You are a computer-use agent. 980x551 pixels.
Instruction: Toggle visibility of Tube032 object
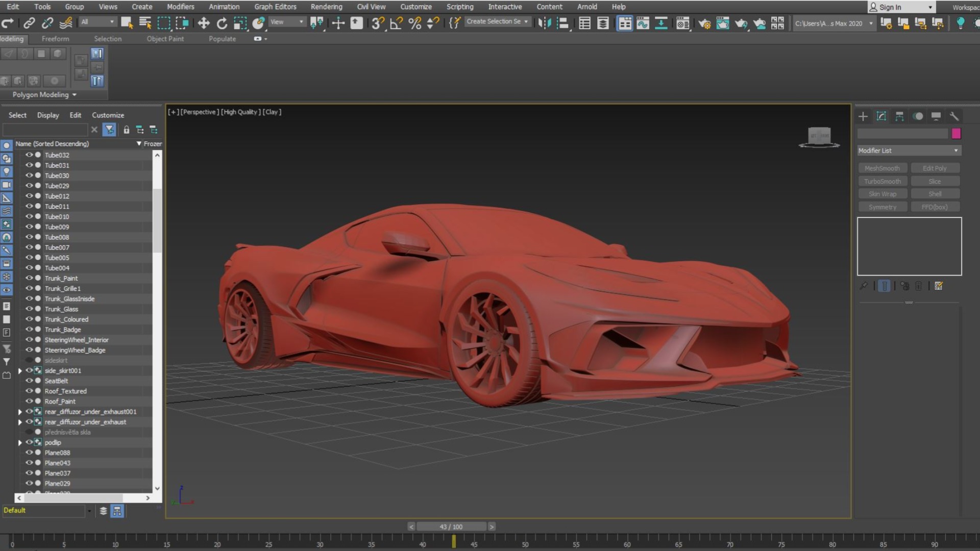point(29,155)
